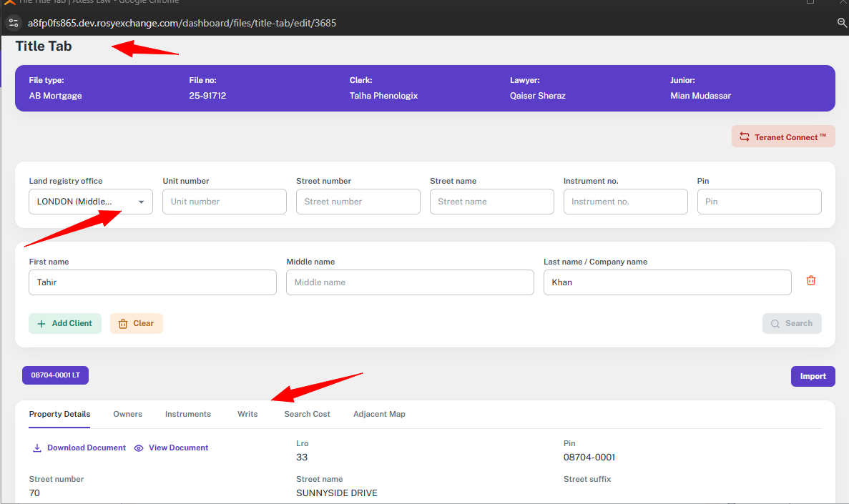
Task: Hit the Clear button with trash icon
Action: [136, 323]
